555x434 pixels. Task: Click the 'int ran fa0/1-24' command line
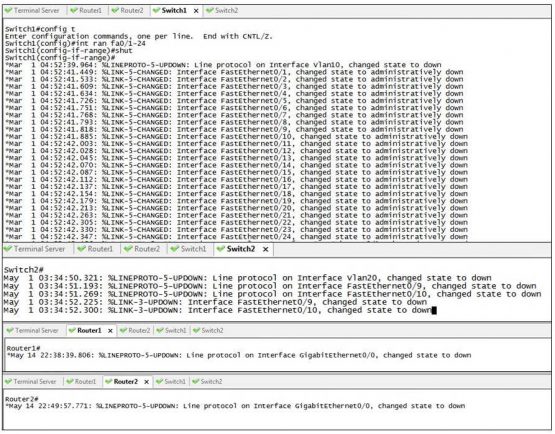(x=75, y=44)
